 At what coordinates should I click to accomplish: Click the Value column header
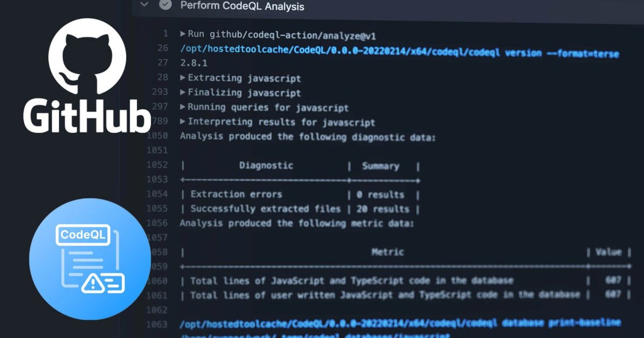609,252
